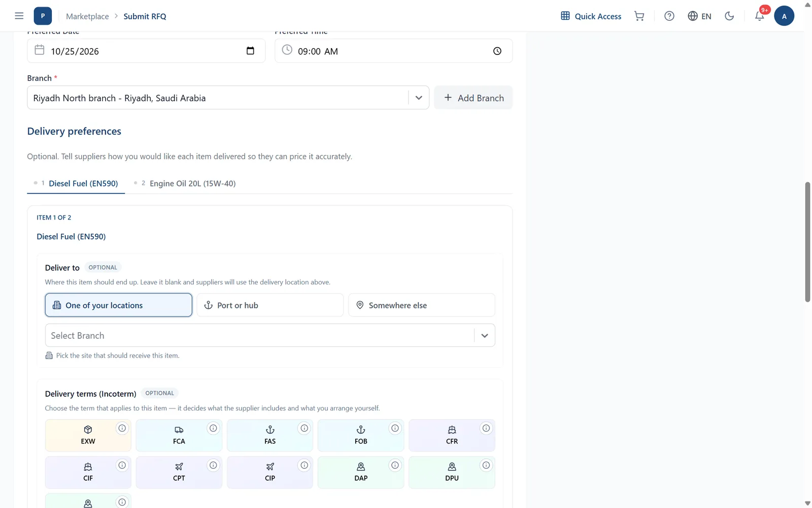This screenshot has height=508, width=812.
Task: Open the time picker clock icon
Action: point(497,51)
